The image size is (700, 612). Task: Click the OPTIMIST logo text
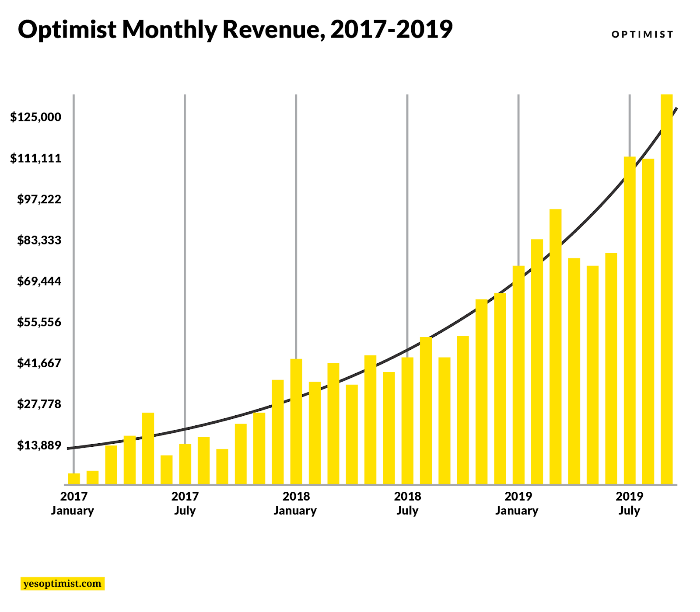click(x=642, y=35)
